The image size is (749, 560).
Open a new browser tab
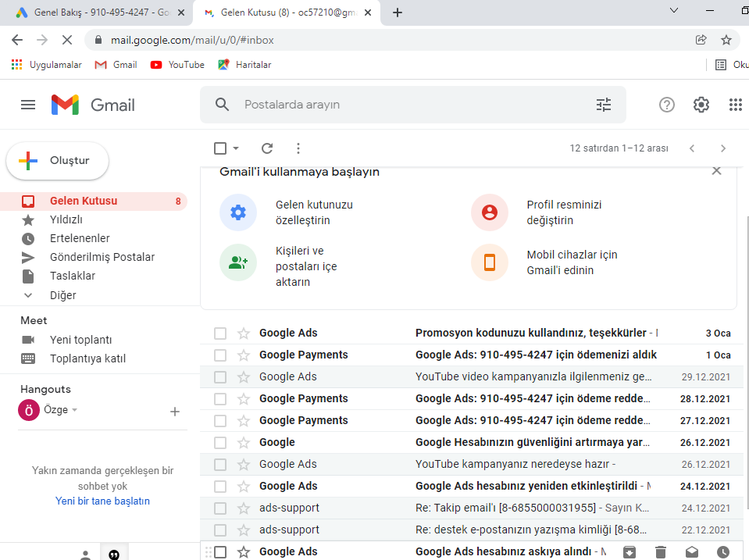click(x=398, y=12)
